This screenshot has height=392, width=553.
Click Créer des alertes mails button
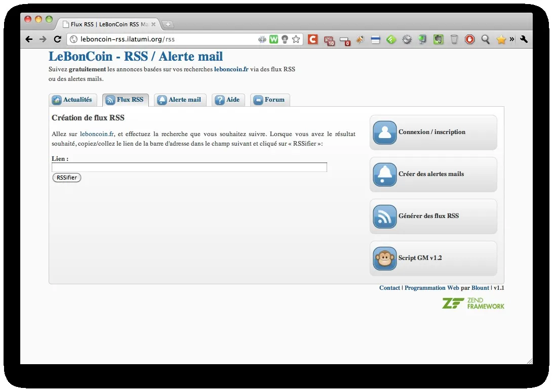pyautogui.click(x=433, y=175)
